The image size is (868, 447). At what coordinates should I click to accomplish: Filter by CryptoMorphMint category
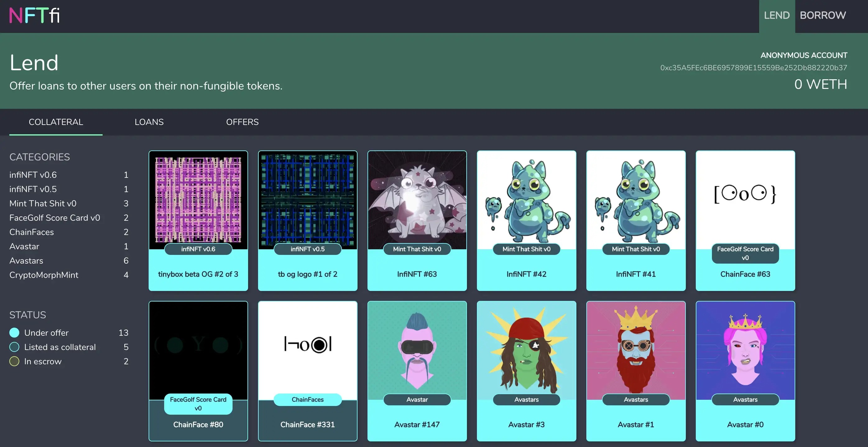(44, 275)
